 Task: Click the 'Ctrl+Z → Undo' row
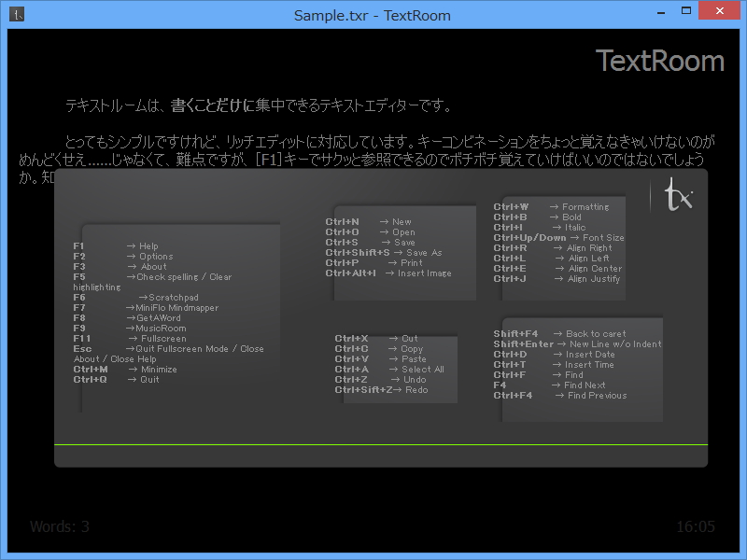pos(381,380)
